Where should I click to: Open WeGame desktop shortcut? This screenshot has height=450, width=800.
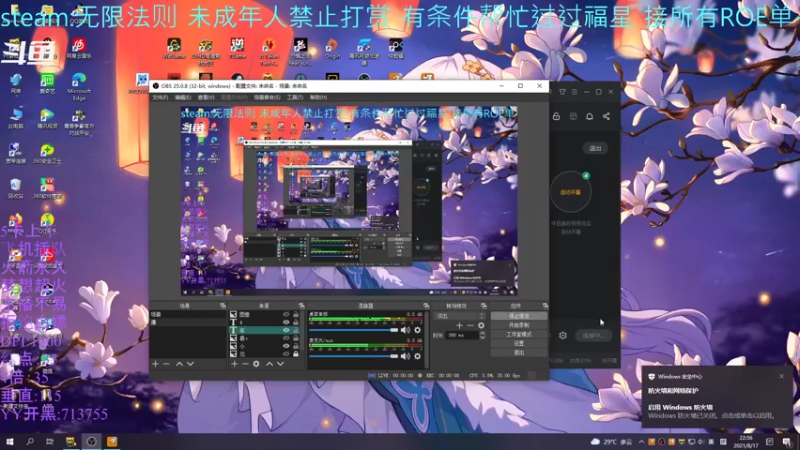[x=174, y=49]
